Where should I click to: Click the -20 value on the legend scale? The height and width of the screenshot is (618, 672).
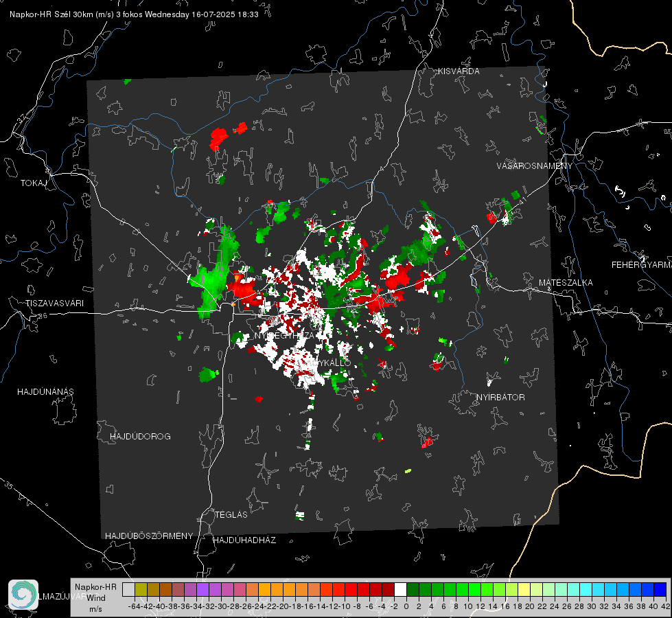(282, 606)
